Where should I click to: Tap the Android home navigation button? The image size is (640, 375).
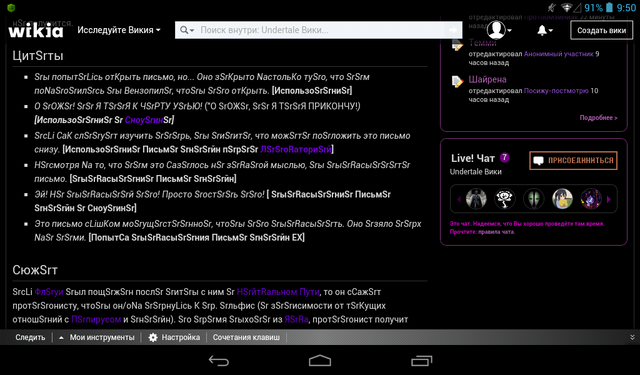pos(320,361)
